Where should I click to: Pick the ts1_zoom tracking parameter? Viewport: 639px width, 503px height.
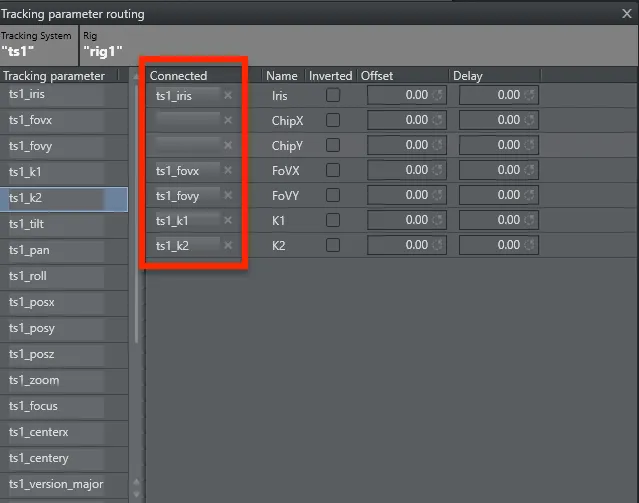click(x=64, y=381)
